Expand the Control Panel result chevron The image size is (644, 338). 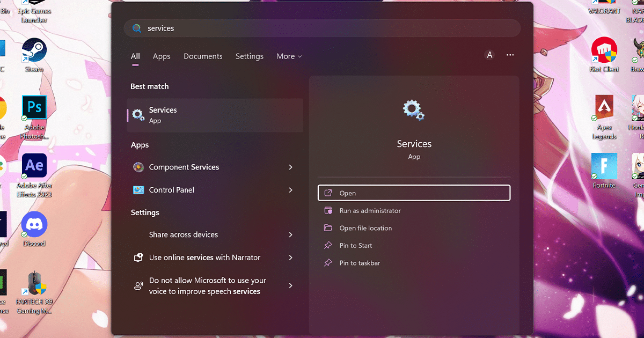coord(290,190)
